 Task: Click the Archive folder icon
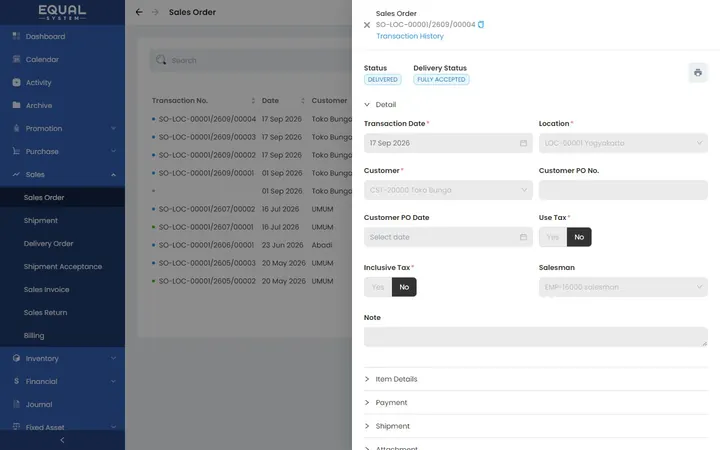(x=17, y=105)
